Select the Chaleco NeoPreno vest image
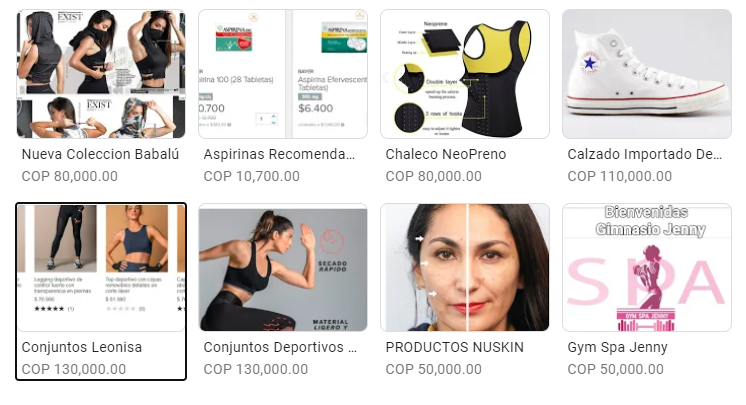This screenshot has width=746, height=405. click(465, 74)
